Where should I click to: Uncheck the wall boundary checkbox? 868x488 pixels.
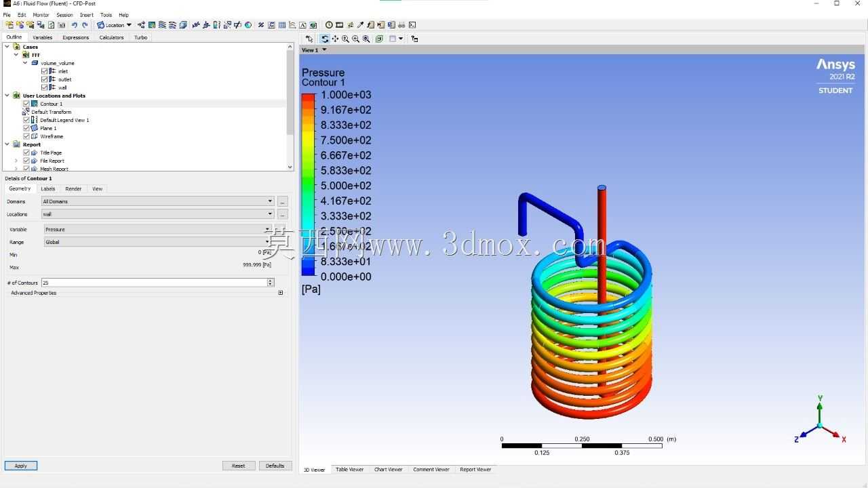(x=45, y=87)
